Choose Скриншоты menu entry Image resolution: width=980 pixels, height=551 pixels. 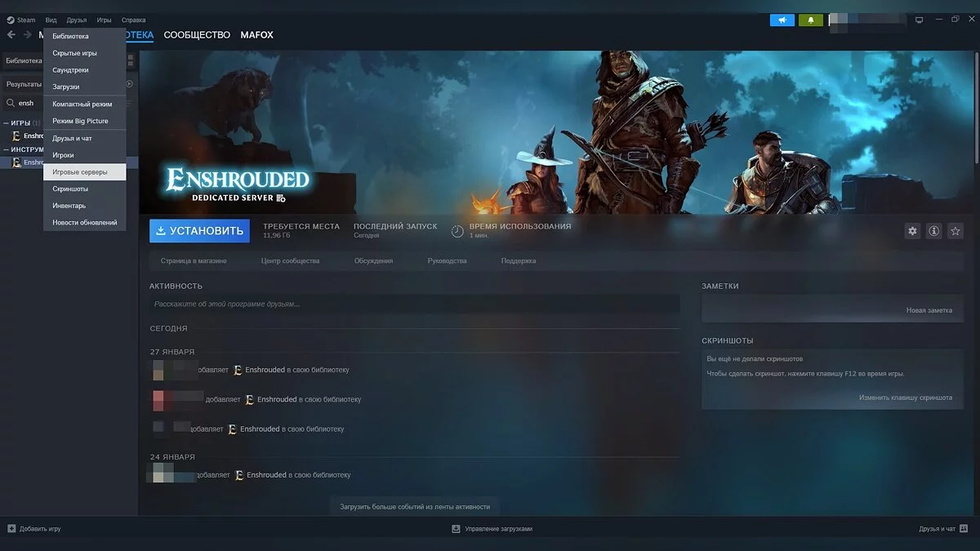coord(84,189)
